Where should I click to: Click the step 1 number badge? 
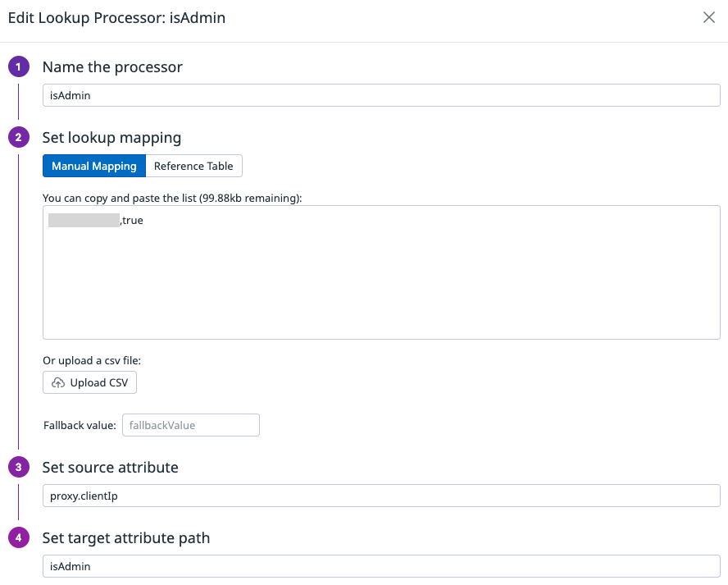coord(18,67)
